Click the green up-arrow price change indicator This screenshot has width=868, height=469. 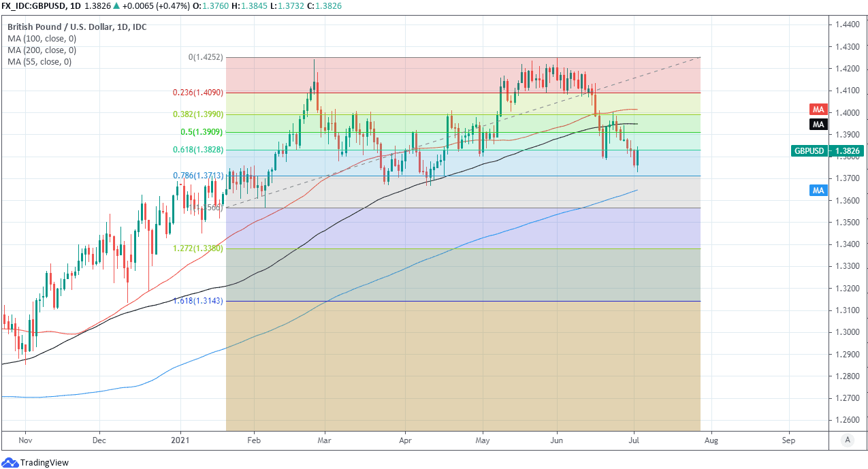(x=116, y=5)
